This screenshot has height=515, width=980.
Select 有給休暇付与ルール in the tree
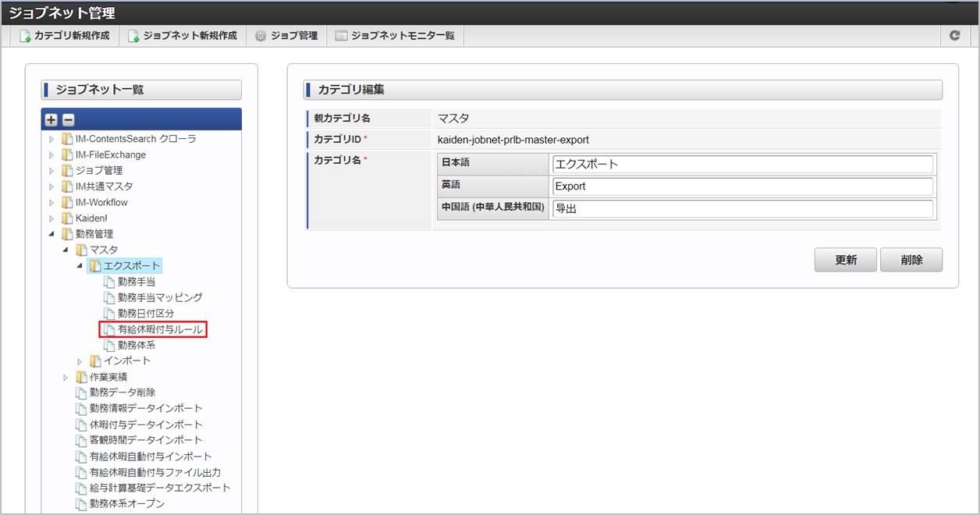(159, 329)
